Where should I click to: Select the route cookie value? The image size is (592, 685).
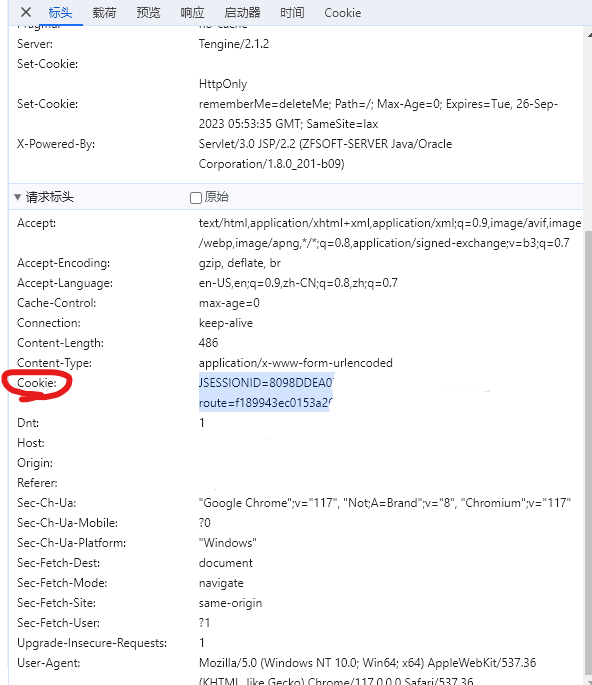[265, 403]
